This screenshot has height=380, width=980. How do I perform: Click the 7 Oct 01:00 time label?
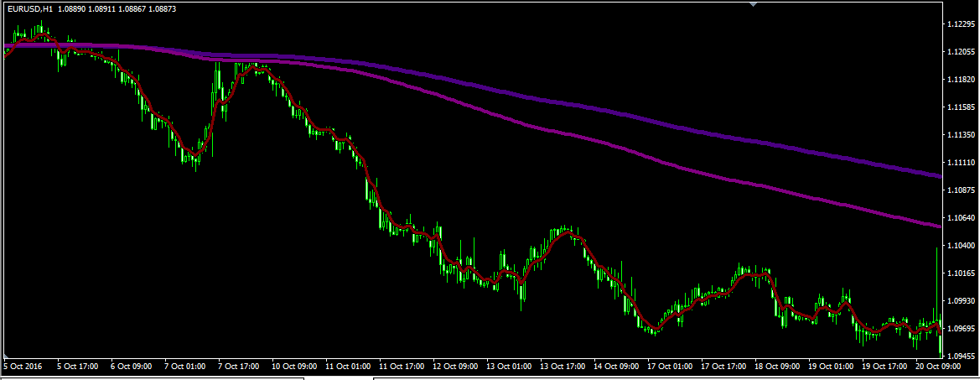click(184, 367)
